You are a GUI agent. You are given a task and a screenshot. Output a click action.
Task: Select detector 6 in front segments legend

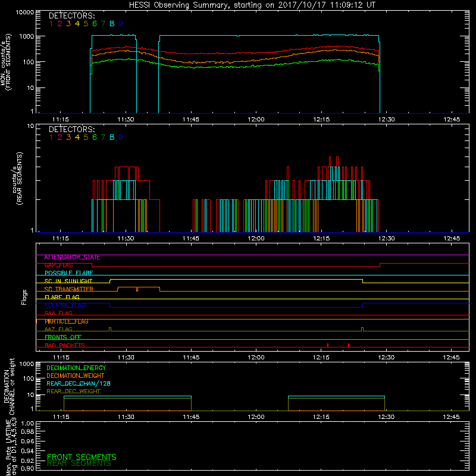tap(95, 24)
